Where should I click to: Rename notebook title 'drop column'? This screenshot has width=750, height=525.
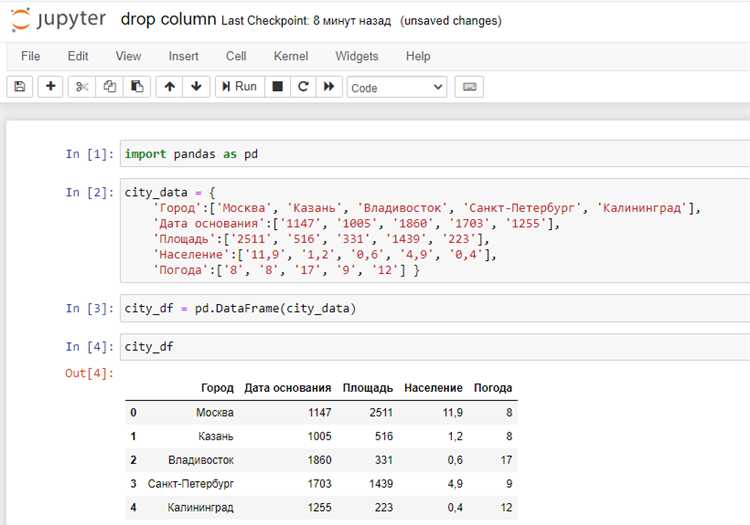(168, 19)
